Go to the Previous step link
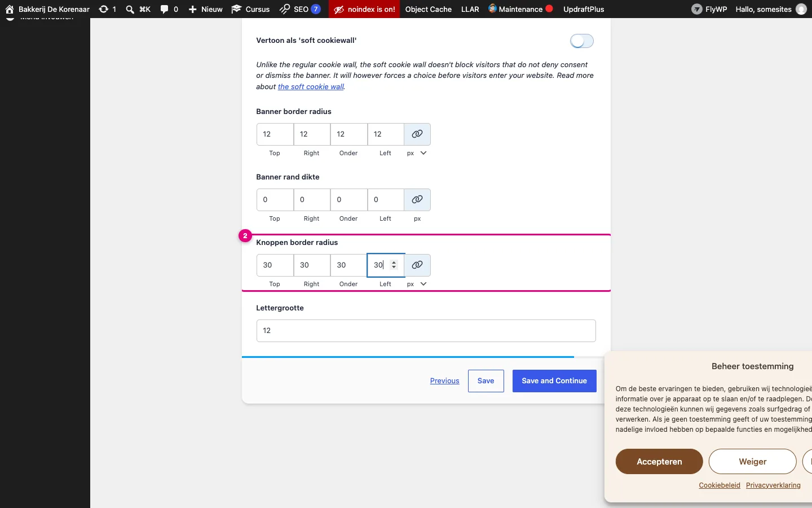The image size is (812, 508). pos(445,381)
